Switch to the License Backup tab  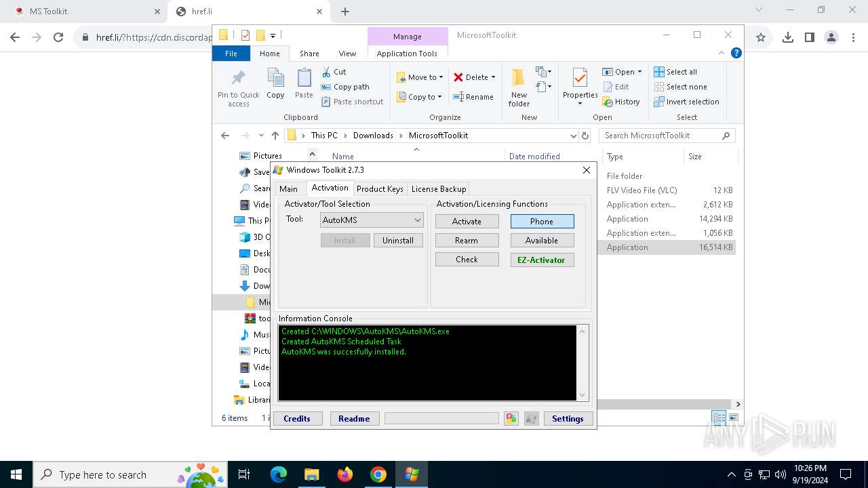tap(439, 189)
